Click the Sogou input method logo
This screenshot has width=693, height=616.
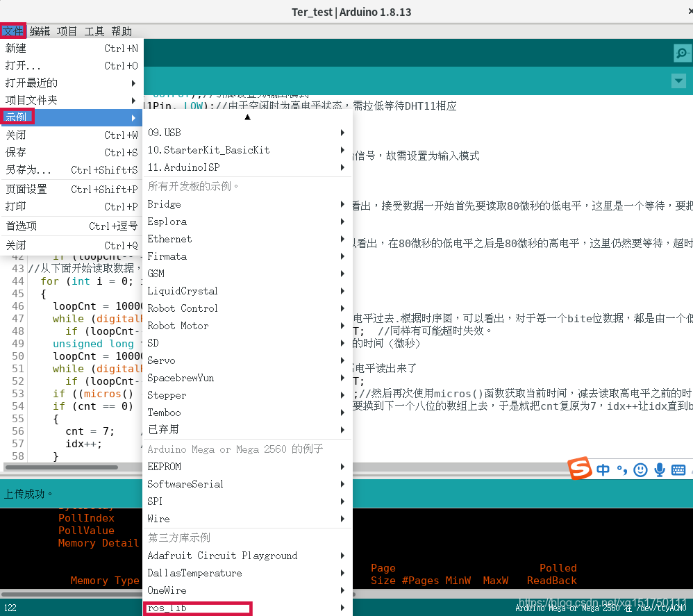(x=579, y=468)
